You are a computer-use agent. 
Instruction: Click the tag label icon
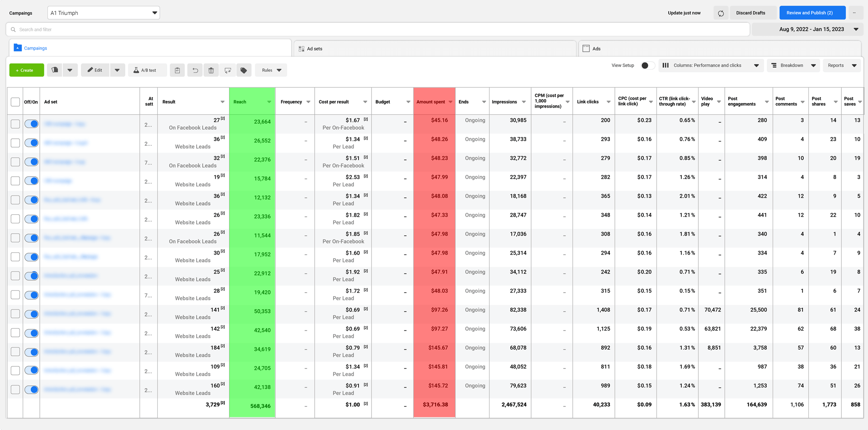click(x=244, y=70)
